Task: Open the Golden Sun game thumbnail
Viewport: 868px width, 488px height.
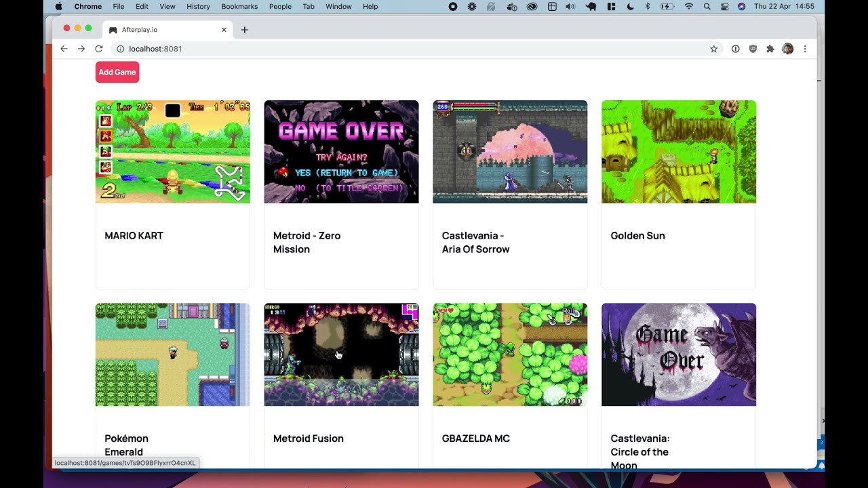Action: coord(679,152)
